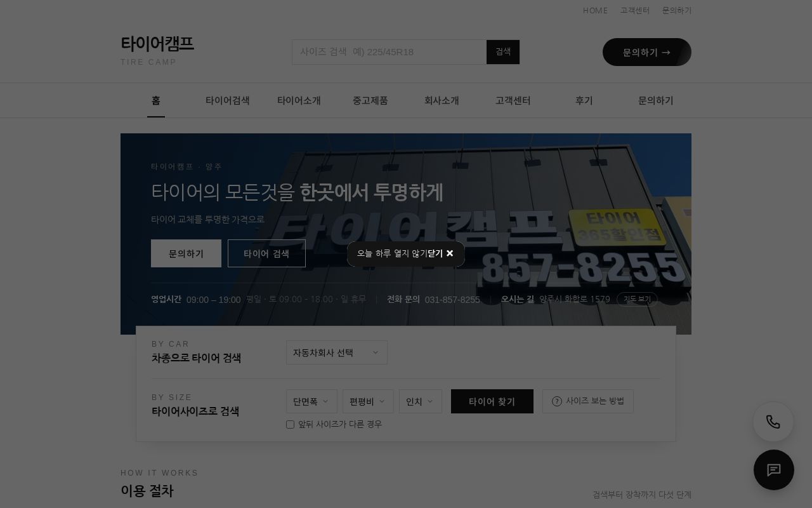The width and height of the screenshot is (812, 508).
Task: Open the 중고제품 menu item
Action: [370, 100]
